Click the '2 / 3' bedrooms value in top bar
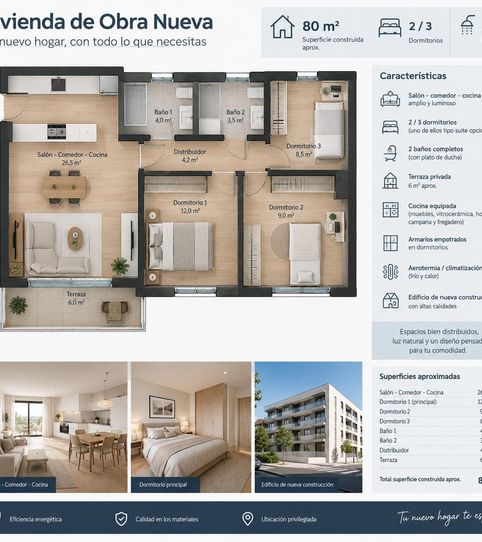482x542 pixels. 420,26
